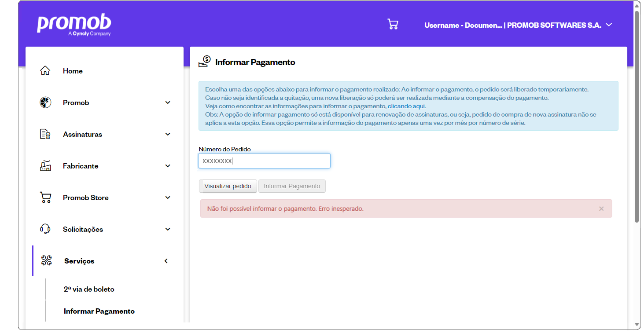Click the Assinaturas certificate icon

(x=45, y=134)
